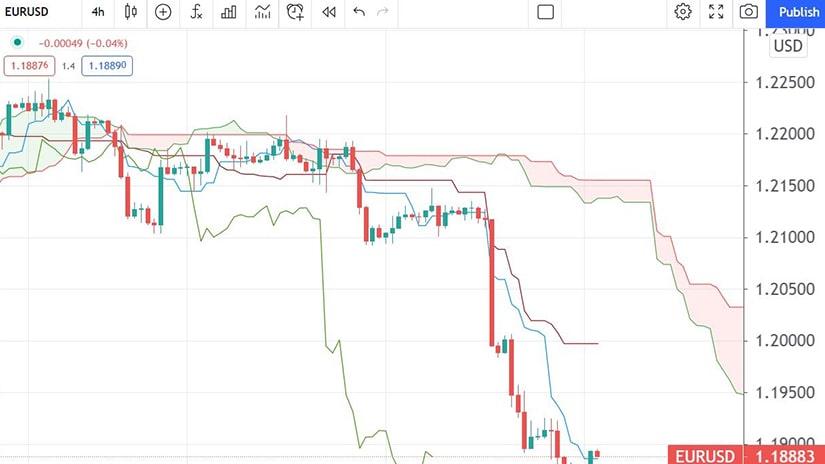This screenshot has width=825, height=464.
Task: Open the indicator templates icon
Action: (x=262, y=12)
